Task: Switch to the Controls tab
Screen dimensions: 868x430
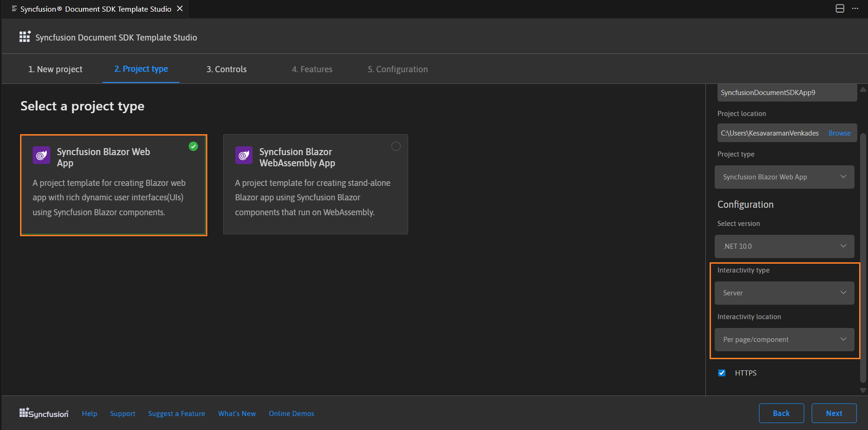Action: [226, 69]
